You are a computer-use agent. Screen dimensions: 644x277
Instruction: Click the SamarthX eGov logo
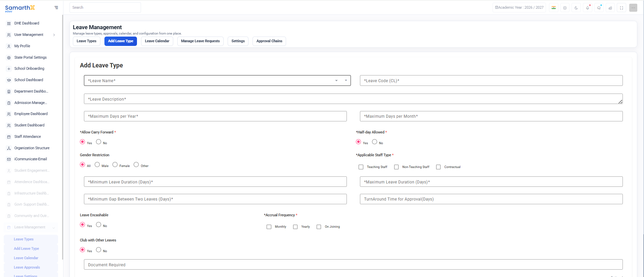coord(20,8)
